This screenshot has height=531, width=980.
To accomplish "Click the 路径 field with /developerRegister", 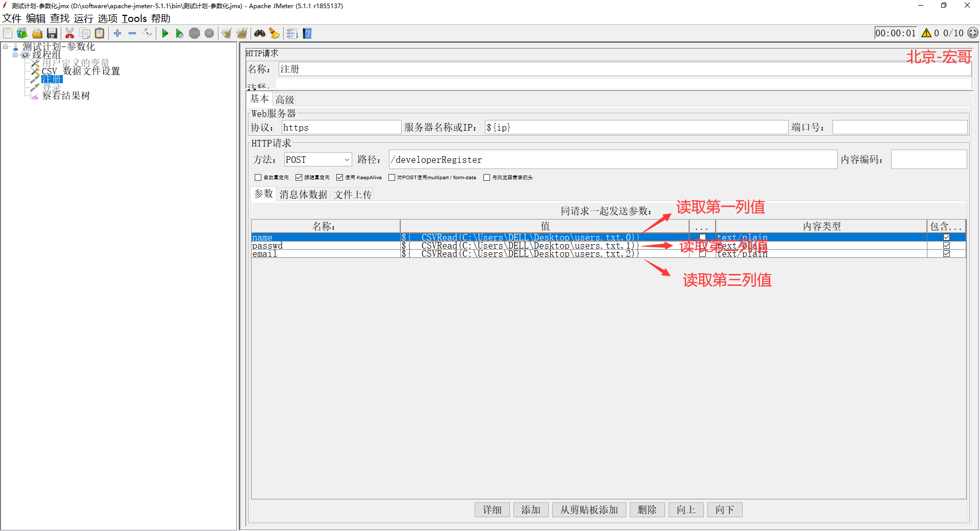I will (x=613, y=160).
